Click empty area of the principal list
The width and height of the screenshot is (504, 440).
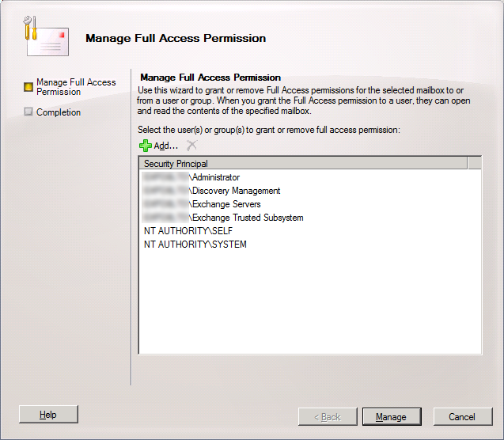(x=310, y=302)
